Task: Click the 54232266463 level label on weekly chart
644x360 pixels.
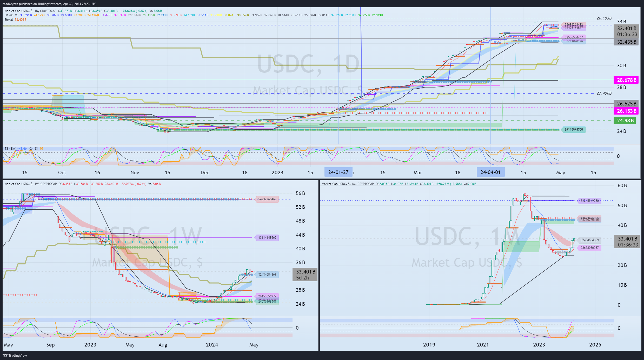Action: [267, 199]
